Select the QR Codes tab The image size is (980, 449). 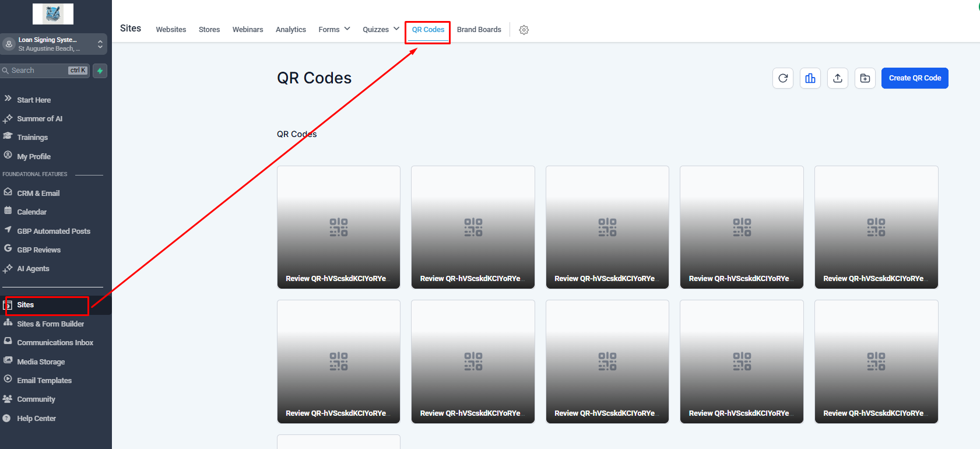click(428, 30)
